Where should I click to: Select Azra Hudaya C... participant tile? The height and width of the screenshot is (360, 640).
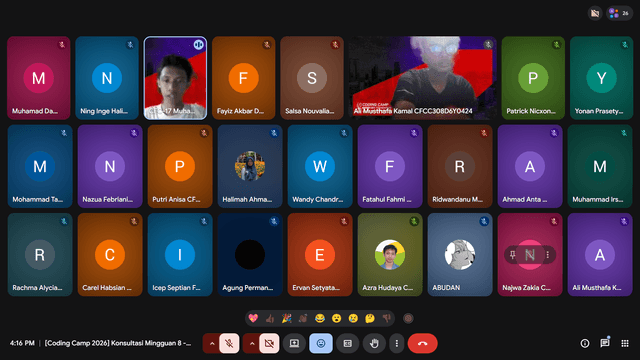click(x=390, y=255)
